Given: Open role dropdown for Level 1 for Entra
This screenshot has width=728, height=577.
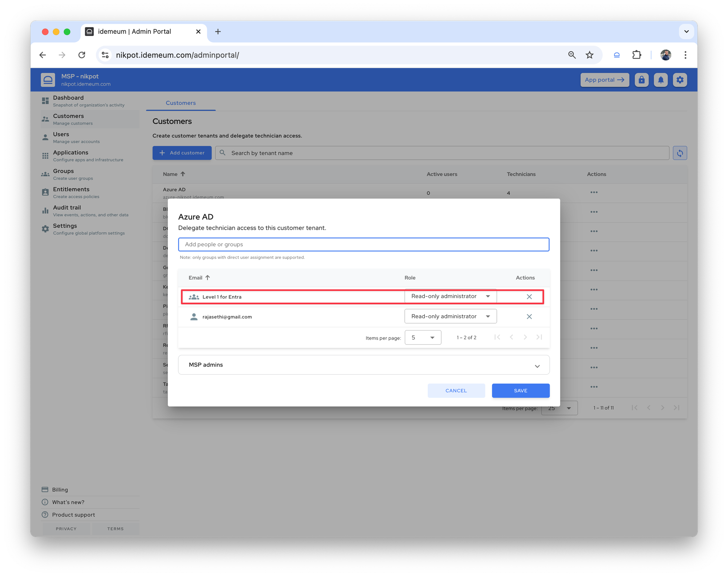Looking at the screenshot, I should pos(450,296).
